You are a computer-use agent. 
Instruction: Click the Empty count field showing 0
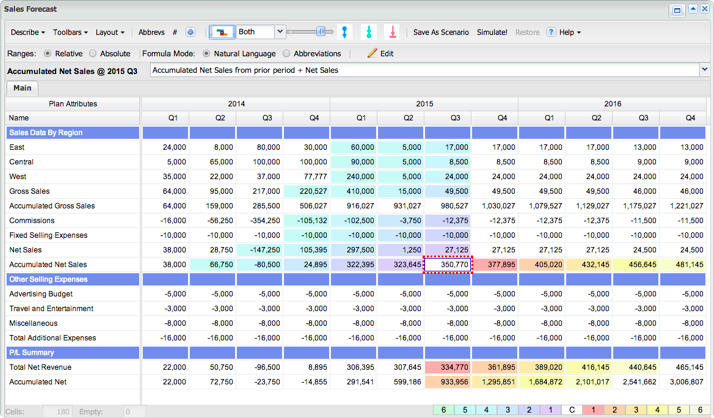pos(135,412)
